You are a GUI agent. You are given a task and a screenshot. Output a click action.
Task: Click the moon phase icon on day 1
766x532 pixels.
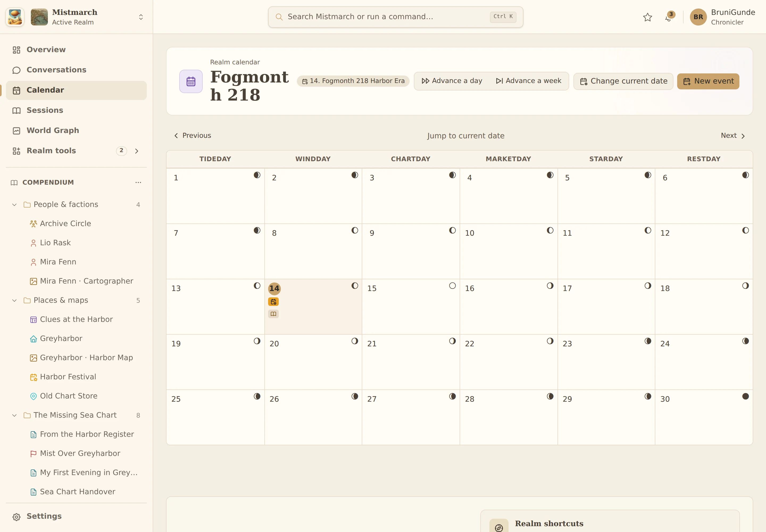[x=257, y=175]
